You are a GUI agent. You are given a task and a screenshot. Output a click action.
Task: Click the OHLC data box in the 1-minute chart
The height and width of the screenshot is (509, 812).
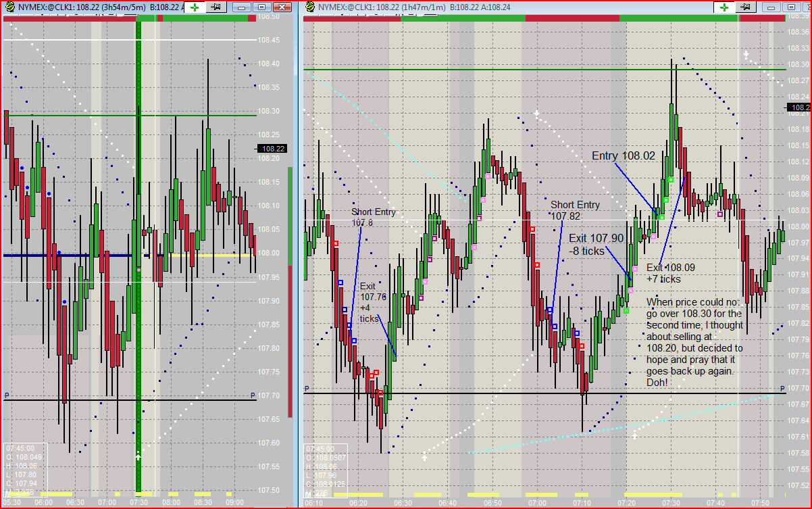tap(326, 469)
